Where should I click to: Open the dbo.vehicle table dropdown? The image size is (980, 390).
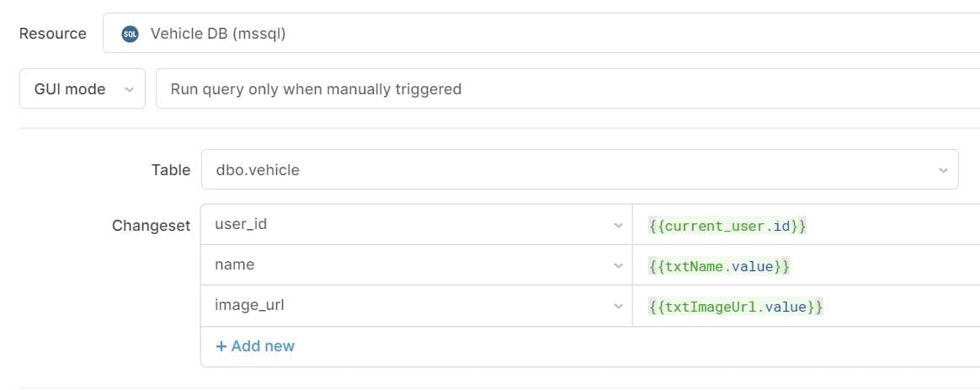pyautogui.click(x=579, y=170)
